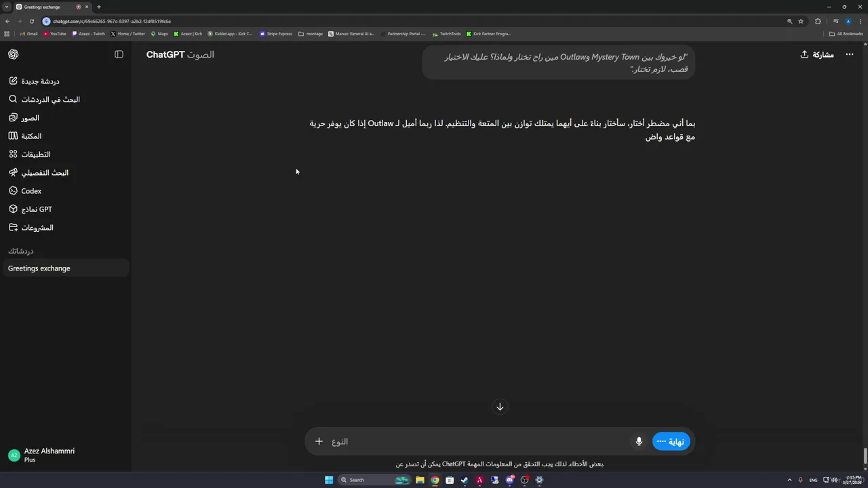Image resolution: width=868 pixels, height=488 pixels.
Task: Bookmark this page with the star icon
Action: pos(801,21)
